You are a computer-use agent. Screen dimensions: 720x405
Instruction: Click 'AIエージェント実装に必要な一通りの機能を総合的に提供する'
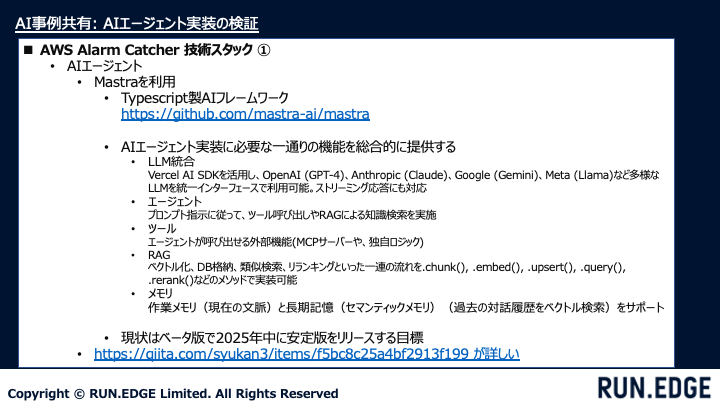click(x=288, y=147)
